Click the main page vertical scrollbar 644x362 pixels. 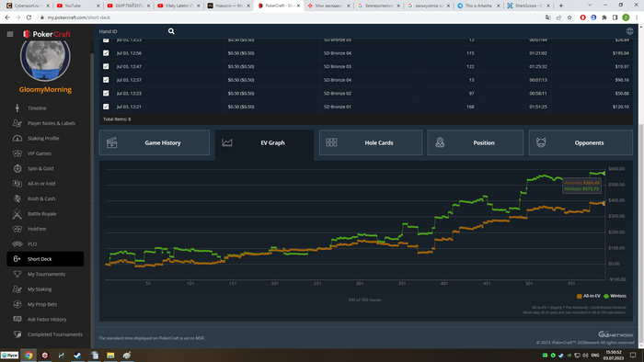pos(641,233)
